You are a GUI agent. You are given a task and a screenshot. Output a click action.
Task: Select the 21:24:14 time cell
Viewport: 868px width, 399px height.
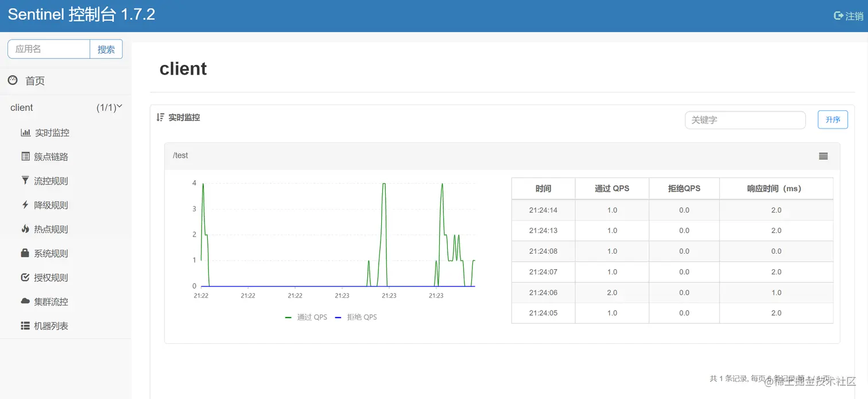(543, 210)
